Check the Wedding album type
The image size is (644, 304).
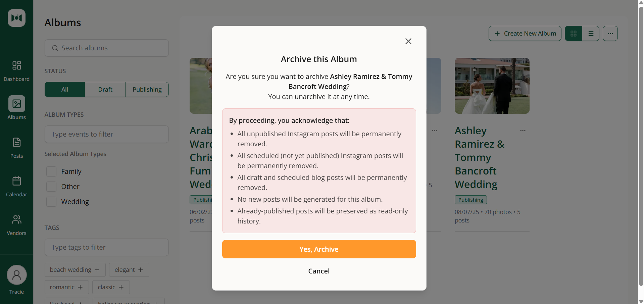[x=51, y=202]
